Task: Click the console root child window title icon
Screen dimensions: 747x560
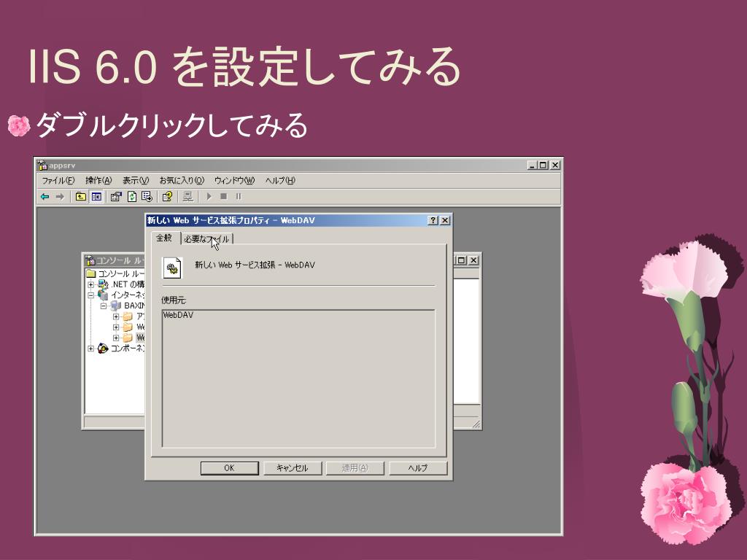Action: pyautogui.click(x=90, y=260)
